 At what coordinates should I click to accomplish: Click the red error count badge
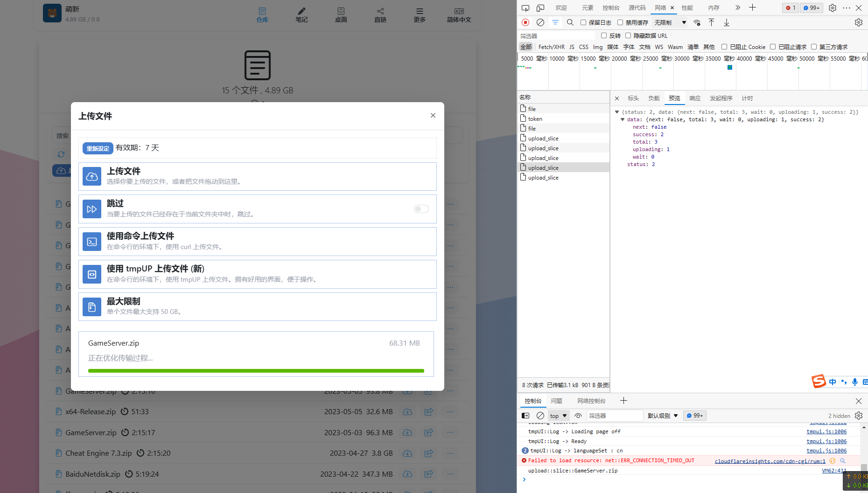coord(791,8)
